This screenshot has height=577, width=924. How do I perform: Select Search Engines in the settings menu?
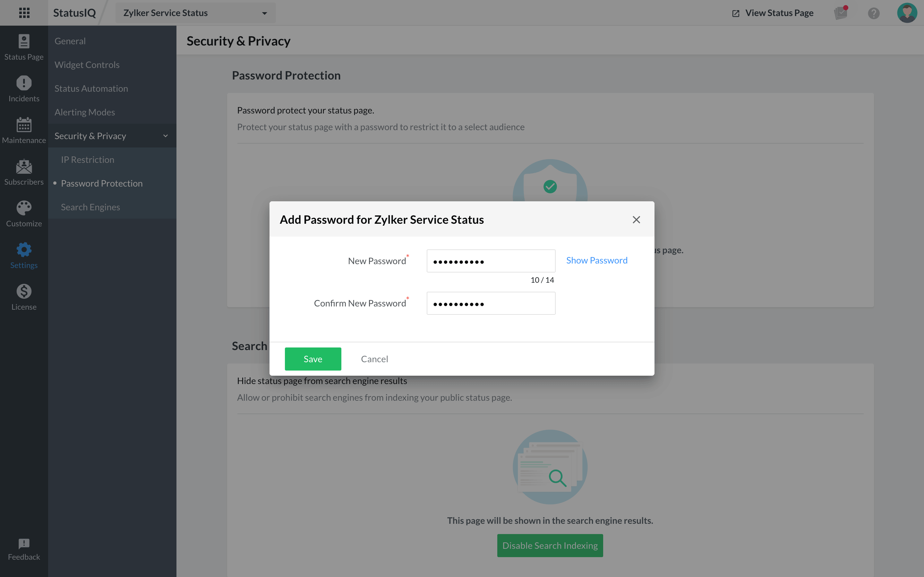[90, 207]
